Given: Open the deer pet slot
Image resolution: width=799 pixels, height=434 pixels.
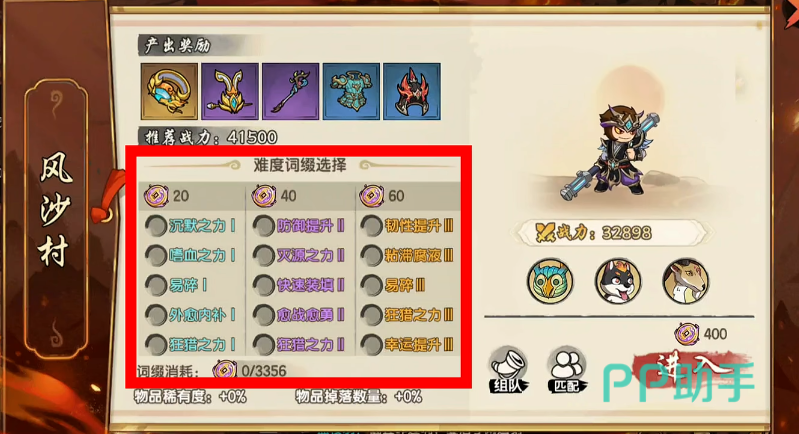Looking at the screenshot, I should pos(685,281).
